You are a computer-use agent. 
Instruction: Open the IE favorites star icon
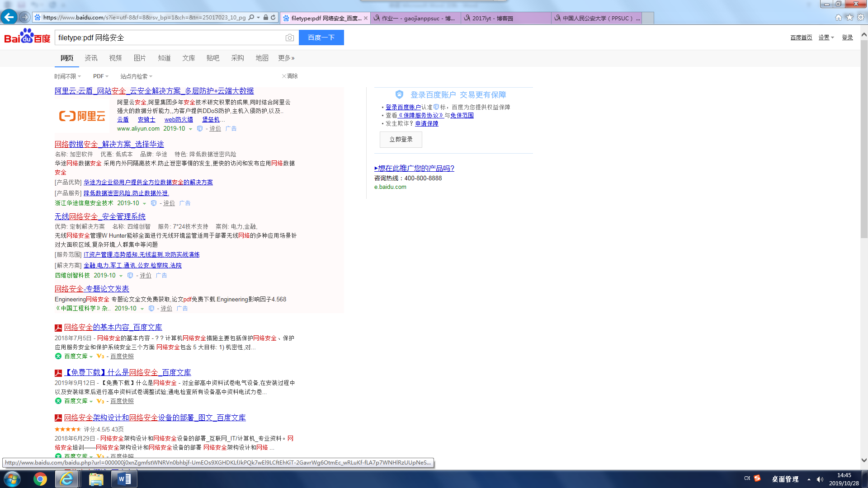click(x=849, y=17)
